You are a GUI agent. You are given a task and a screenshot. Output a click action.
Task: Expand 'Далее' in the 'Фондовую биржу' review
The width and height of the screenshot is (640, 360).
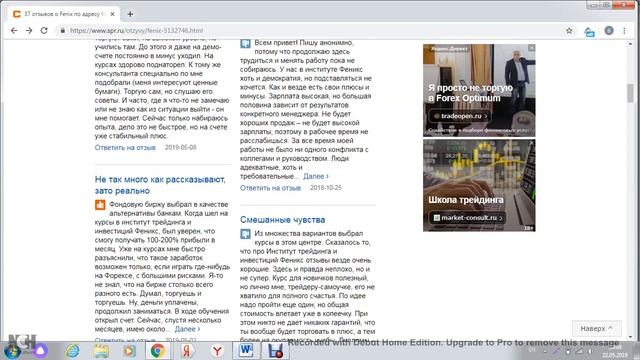tap(187, 329)
